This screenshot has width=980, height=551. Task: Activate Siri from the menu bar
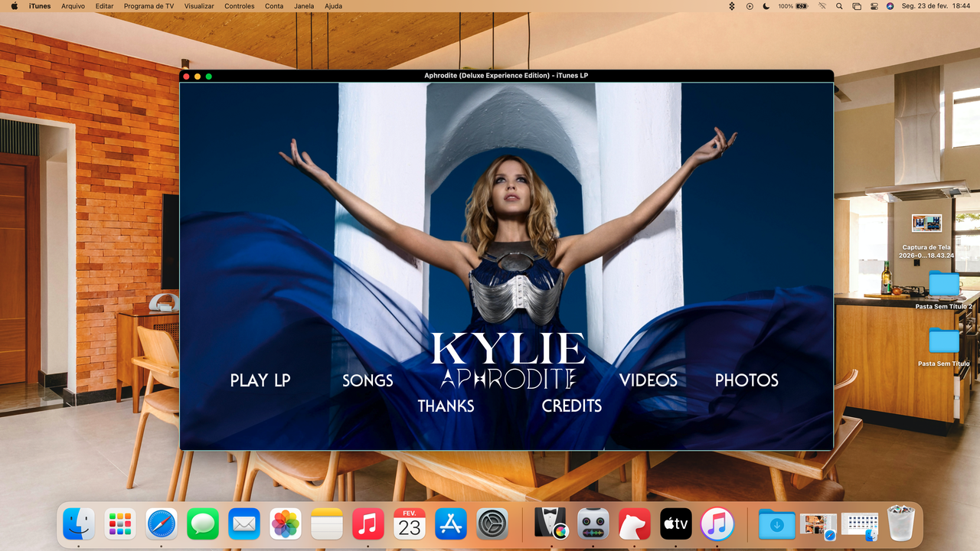point(890,6)
